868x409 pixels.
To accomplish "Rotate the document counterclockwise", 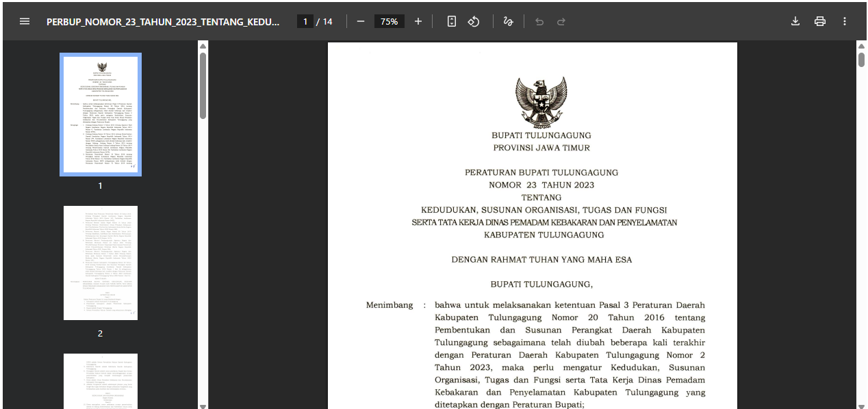I will pyautogui.click(x=474, y=21).
